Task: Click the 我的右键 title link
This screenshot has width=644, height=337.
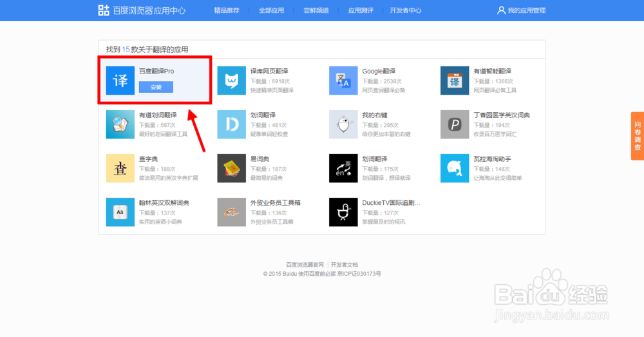Action: click(x=375, y=115)
